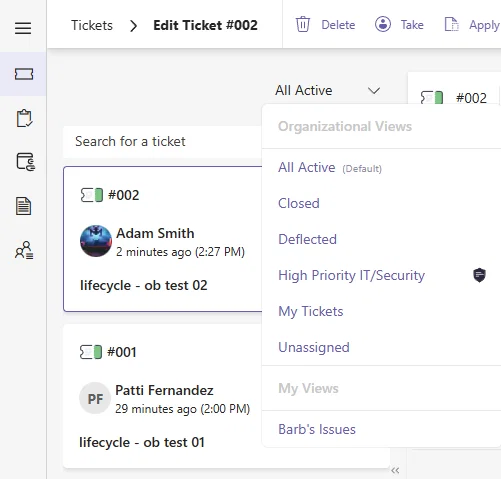Open the document reports sidebar icon
The height and width of the screenshot is (479, 501).
(x=24, y=206)
